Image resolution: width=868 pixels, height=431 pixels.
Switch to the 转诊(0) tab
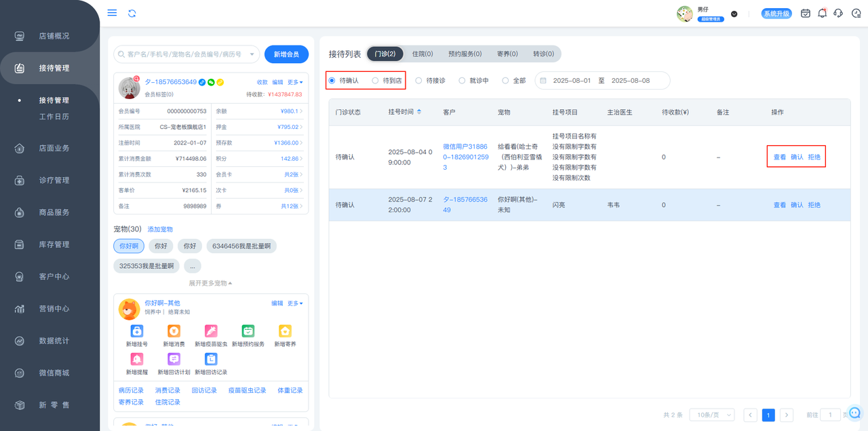544,54
